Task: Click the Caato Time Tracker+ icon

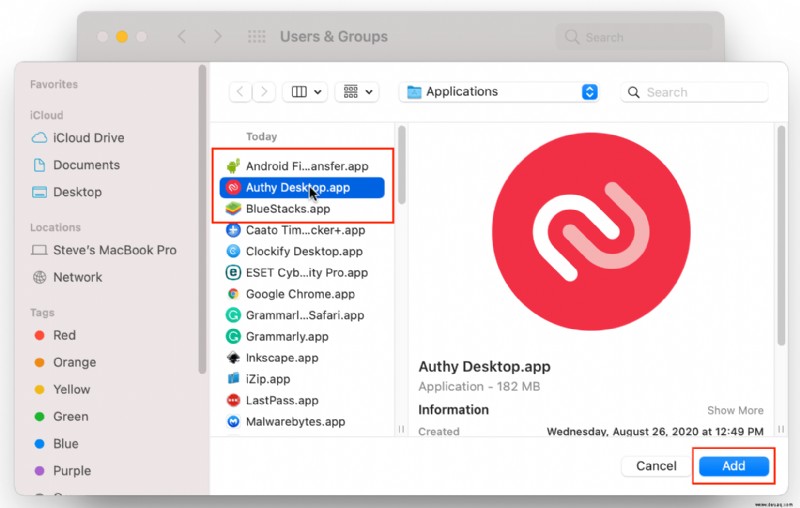Action: (233, 230)
